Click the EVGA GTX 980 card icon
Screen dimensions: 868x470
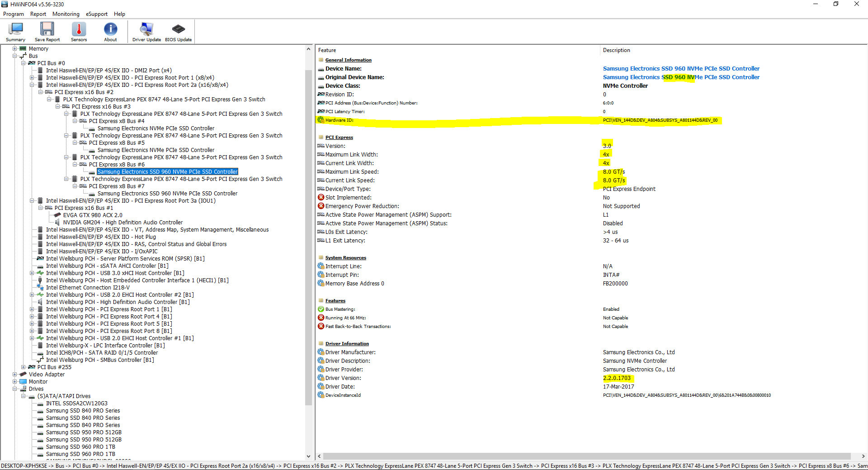click(x=57, y=215)
